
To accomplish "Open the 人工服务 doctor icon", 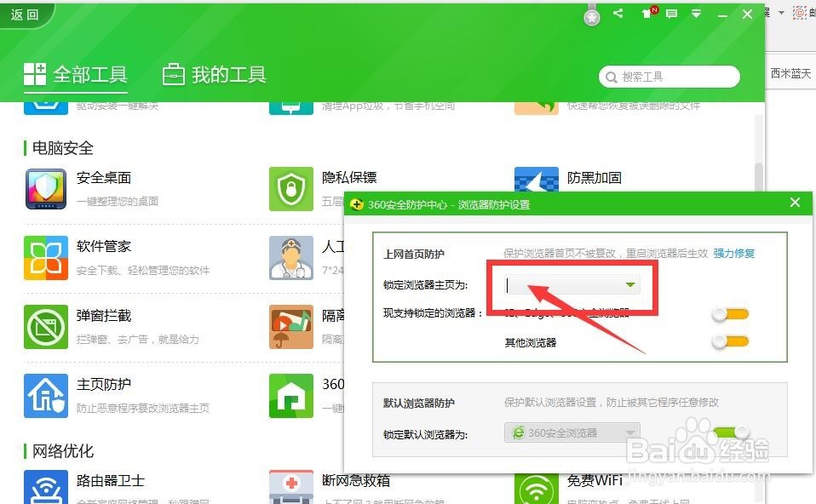I will tap(291, 258).
